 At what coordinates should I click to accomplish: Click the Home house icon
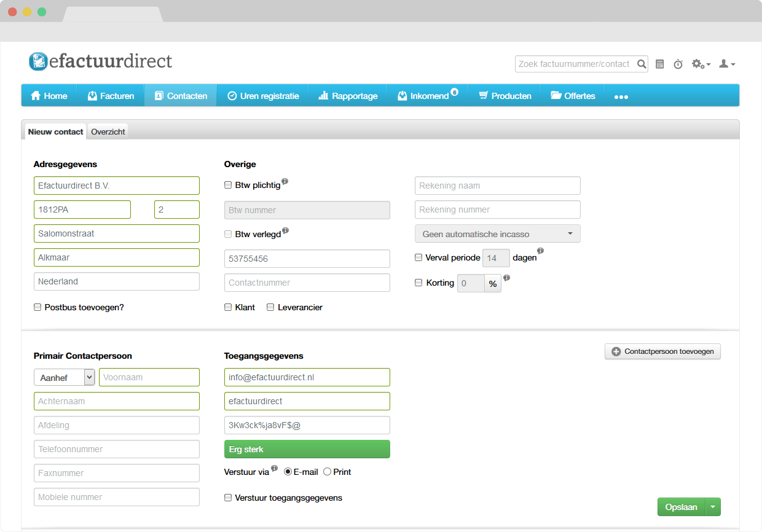pos(36,96)
